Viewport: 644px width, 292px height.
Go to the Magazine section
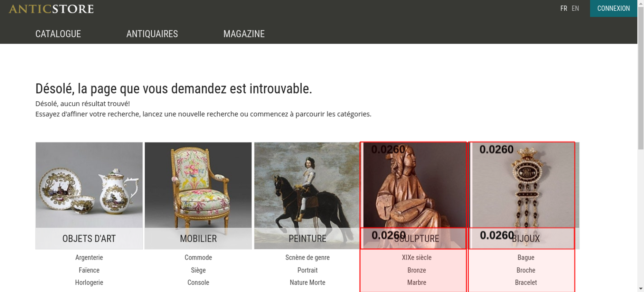point(244,34)
